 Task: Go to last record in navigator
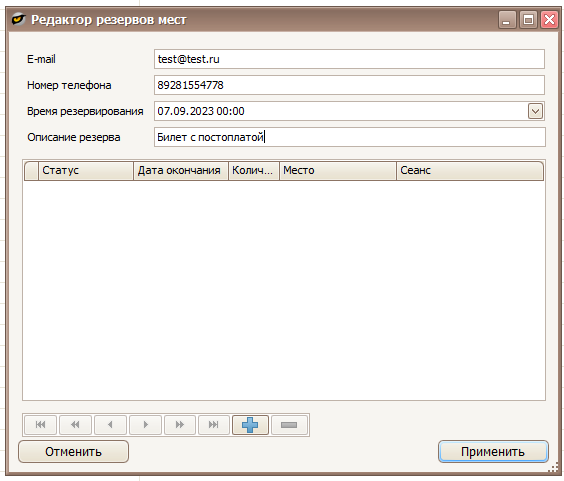pos(214,425)
